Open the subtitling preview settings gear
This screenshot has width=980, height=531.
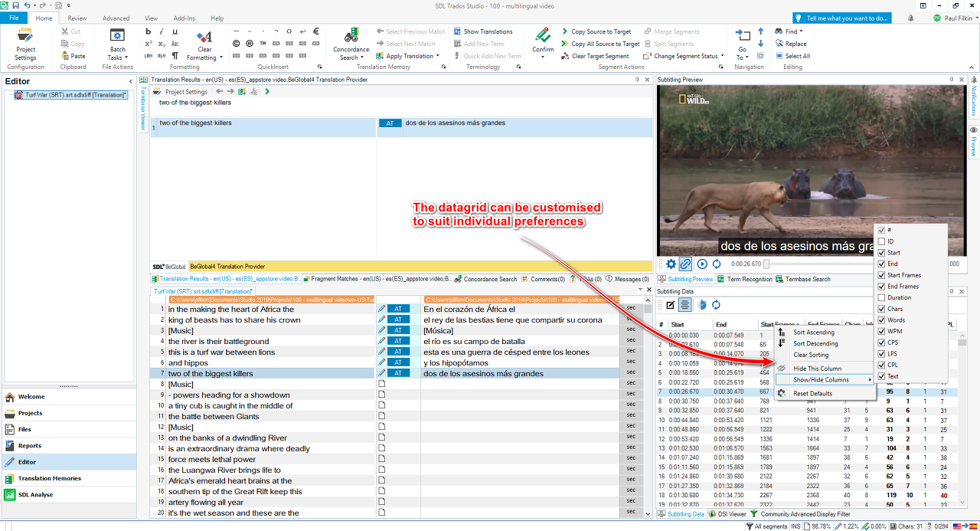[671, 264]
